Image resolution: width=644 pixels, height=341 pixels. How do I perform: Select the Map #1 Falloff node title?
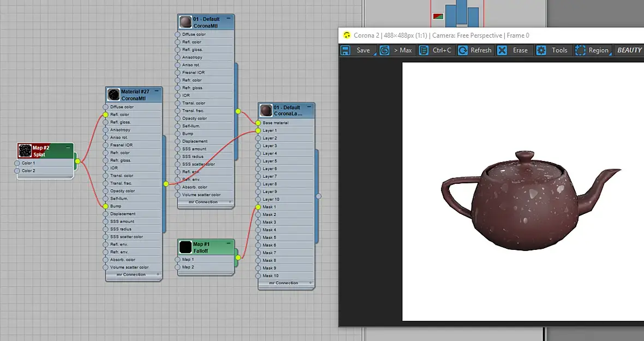[201, 248]
